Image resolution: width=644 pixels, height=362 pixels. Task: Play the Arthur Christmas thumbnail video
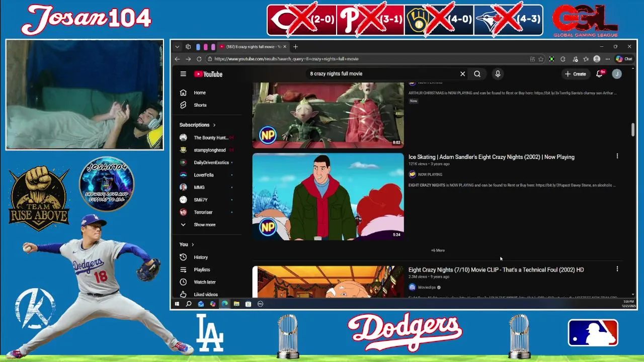(x=328, y=115)
